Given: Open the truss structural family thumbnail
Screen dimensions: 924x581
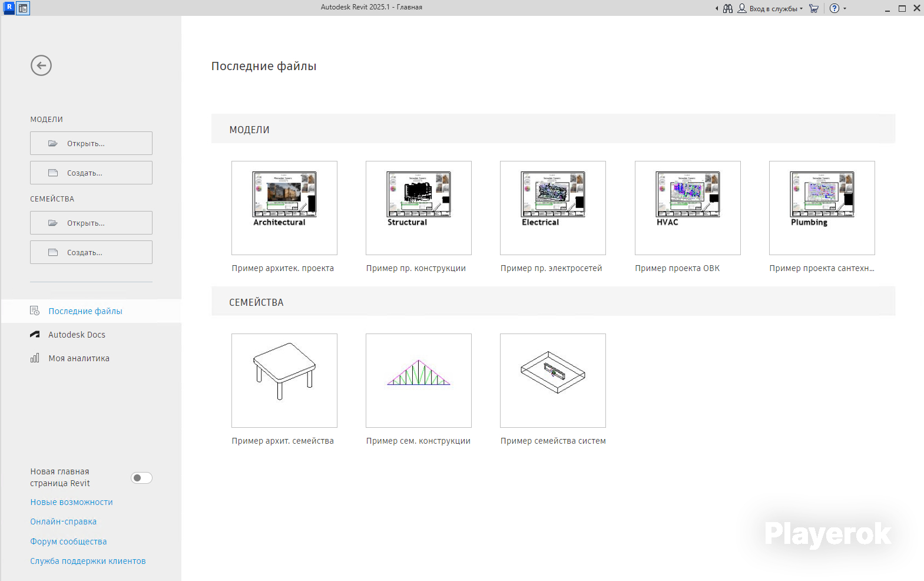Looking at the screenshot, I should click(419, 381).
